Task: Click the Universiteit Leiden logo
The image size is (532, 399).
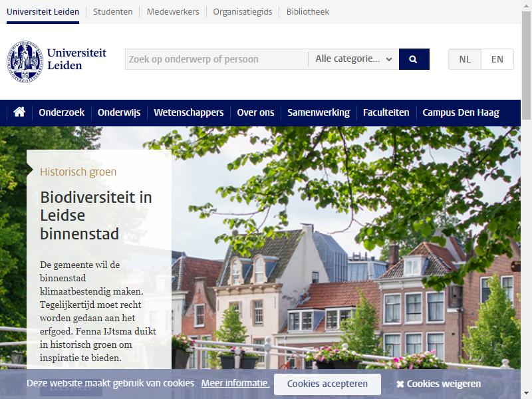Action: tap(57, 61)
